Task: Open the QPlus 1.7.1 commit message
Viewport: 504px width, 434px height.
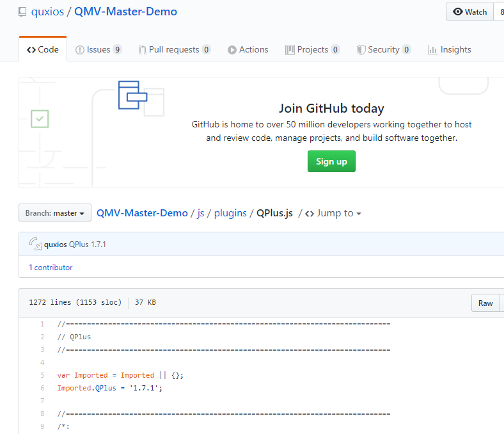Action: click(88, 245)
